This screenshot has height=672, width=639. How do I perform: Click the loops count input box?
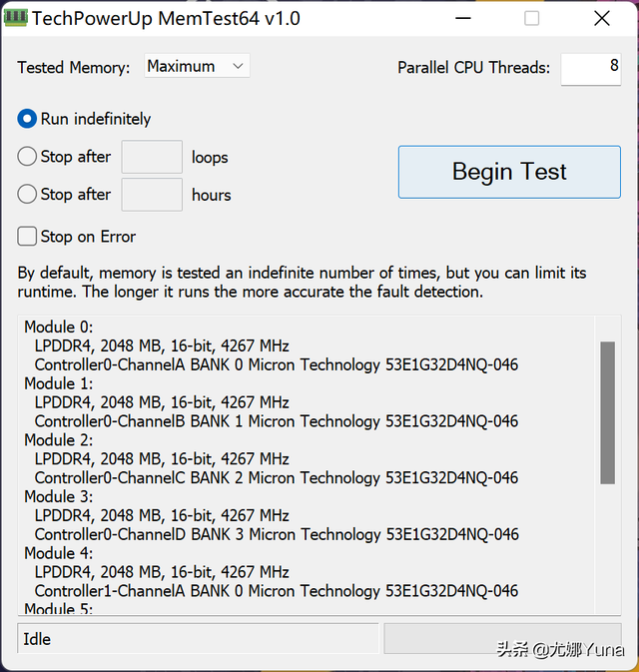click(x=152, y=157)
